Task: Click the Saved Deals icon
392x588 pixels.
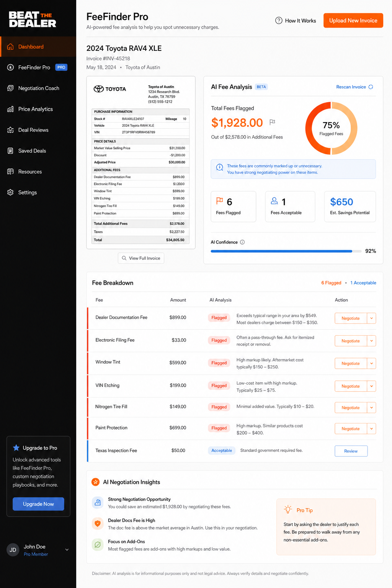Action: (x=11, y=151)
